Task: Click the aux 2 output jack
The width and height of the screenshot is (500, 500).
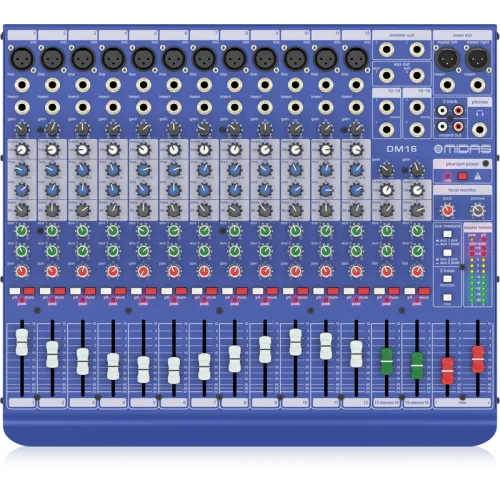Action: pos(417,76)
